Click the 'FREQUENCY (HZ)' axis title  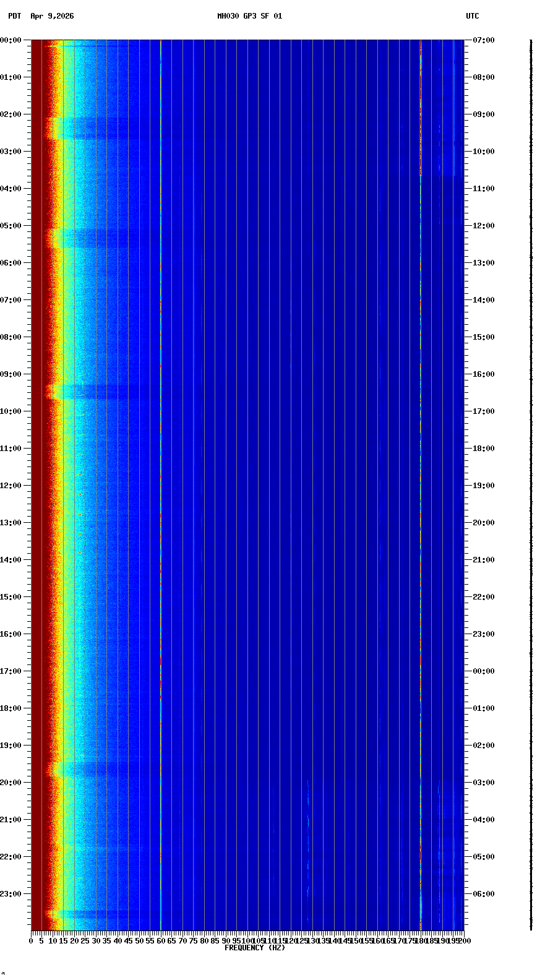tap(255, 948)
